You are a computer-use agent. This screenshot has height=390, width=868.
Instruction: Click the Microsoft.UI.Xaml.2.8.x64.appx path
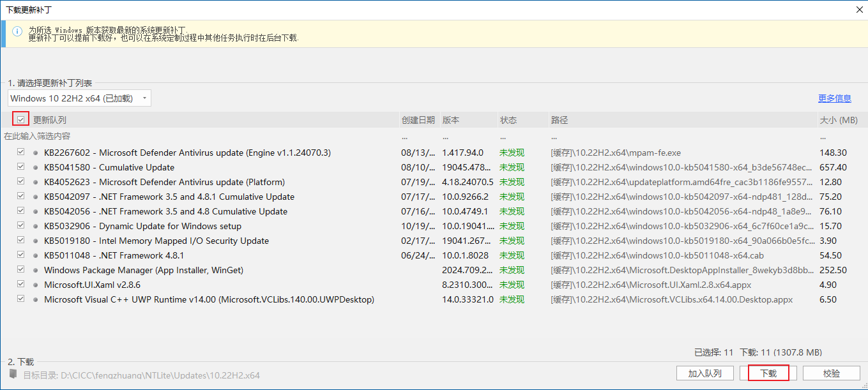[651, 285]
